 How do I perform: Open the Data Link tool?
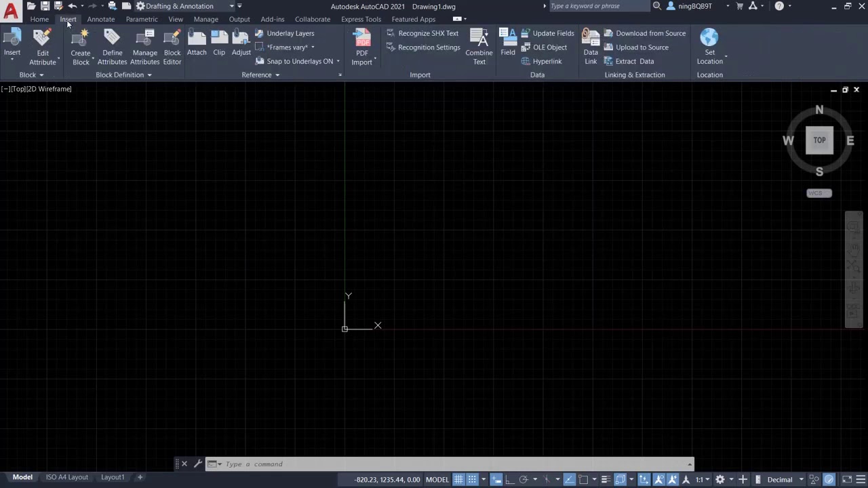591,38
